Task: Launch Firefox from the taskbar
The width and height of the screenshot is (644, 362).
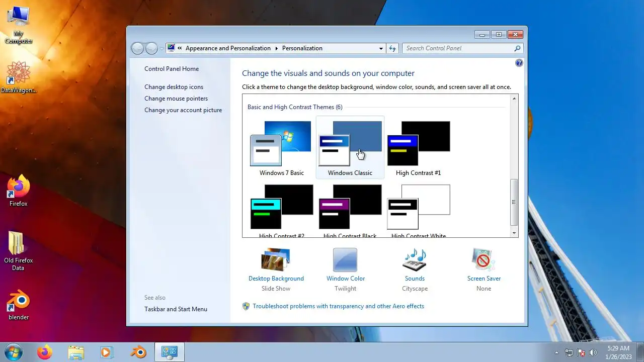Action: click(45, 352)
